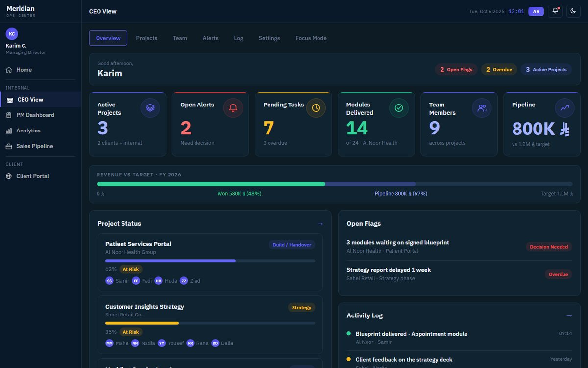Click the Client Portal globe icon
The height and width of the screenshot is (368, 588).
click(9, 176)
